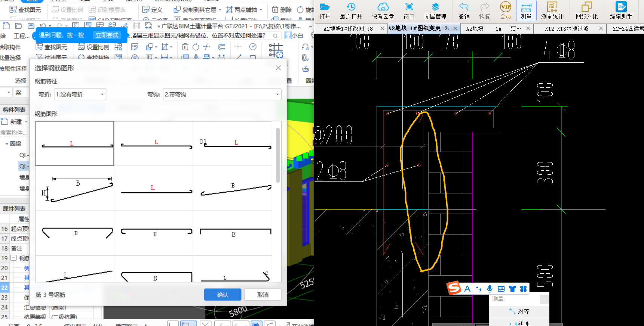Open 图纸对比 drawing comparison
644x326 pixels.
coord(586,11)
